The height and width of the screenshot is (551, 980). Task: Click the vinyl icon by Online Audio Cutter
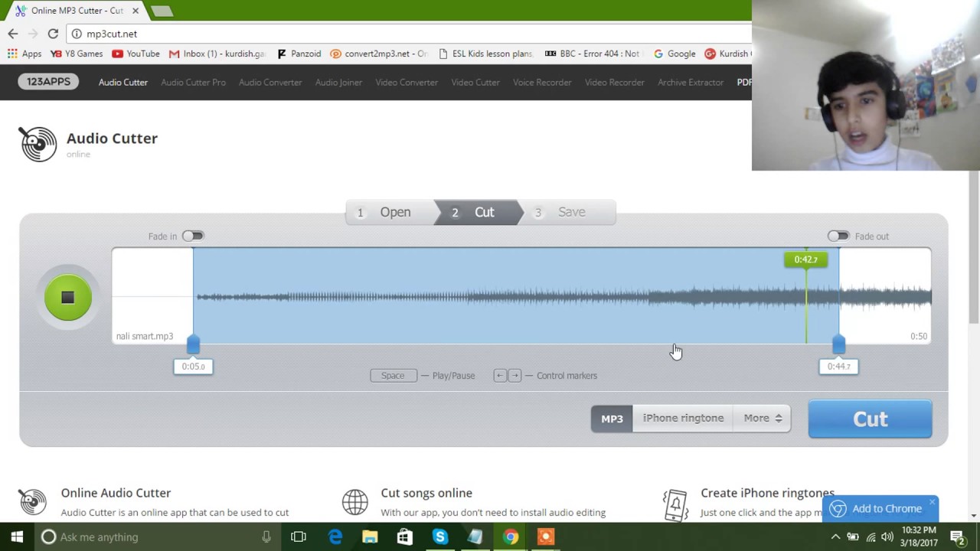[32, 502]
